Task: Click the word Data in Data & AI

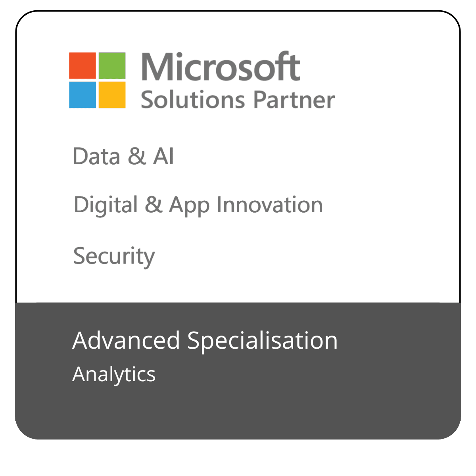Action: 96,156
